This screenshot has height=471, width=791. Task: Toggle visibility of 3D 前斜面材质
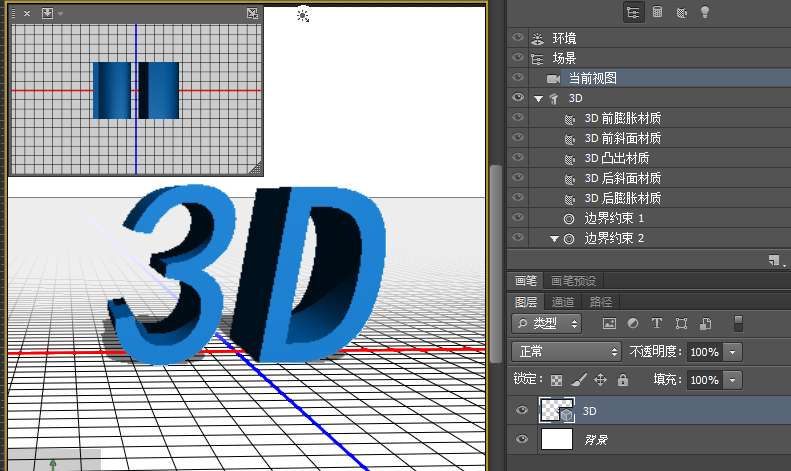518,138
